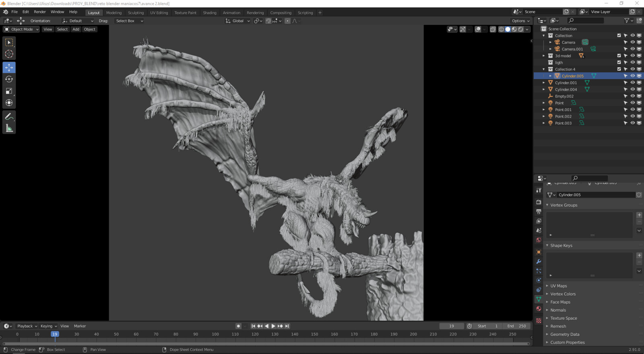Open the Object properties tab
Screen dimensions: 644x354
tap(539, 252)
